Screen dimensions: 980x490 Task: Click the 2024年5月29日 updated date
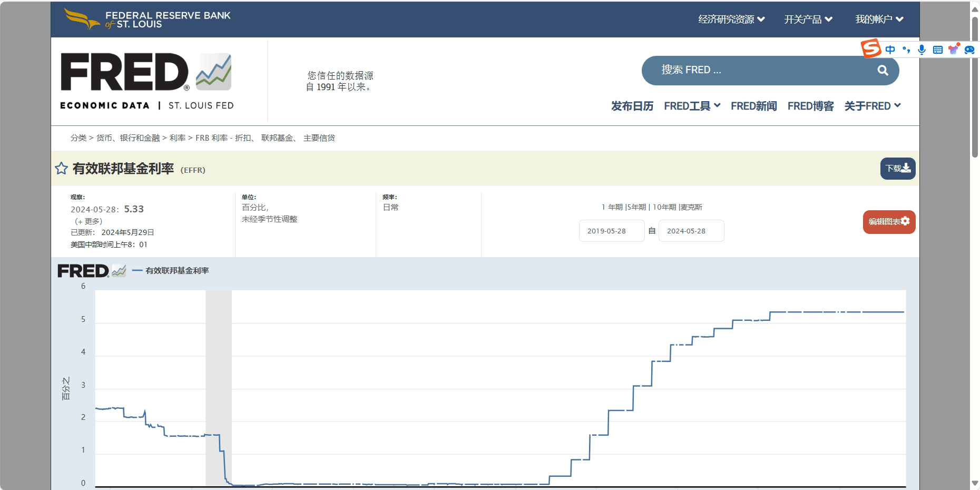point(128,232)
